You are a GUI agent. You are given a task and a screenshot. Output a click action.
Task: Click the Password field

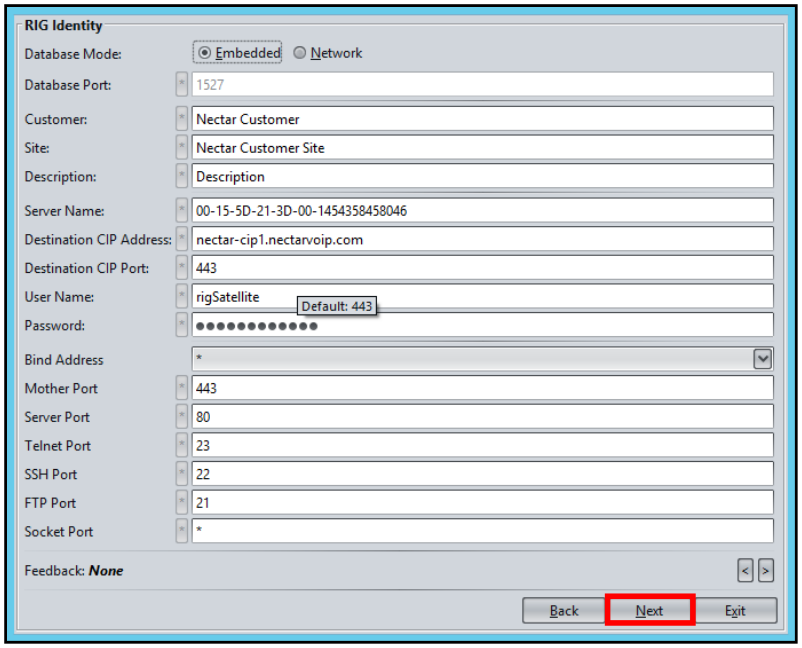pyautogui.click(x=482, y=325)
